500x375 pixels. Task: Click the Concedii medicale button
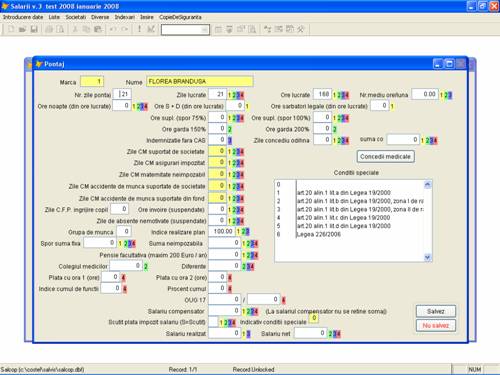[386, 156]
